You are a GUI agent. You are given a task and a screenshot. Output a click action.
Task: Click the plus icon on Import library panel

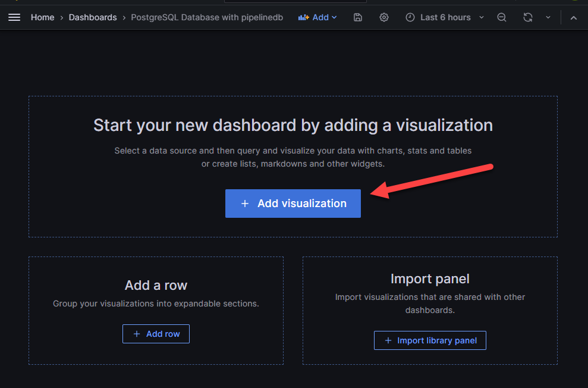pos(388,340)
